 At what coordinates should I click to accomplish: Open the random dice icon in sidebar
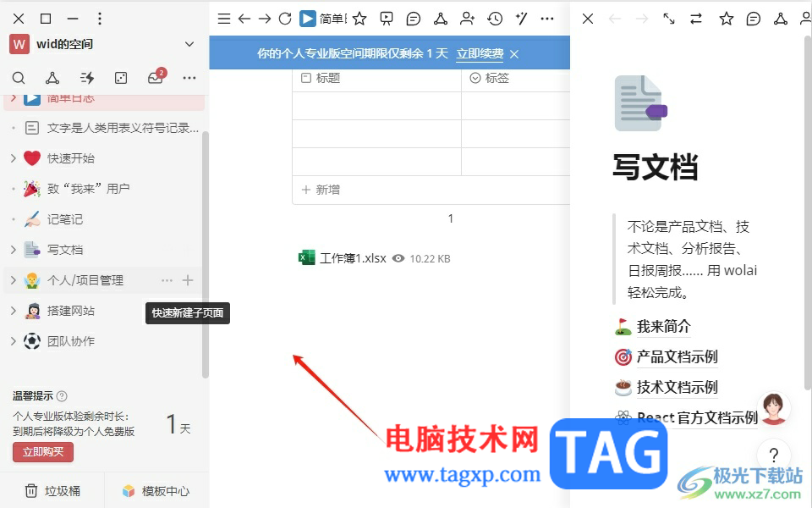pyautogui.click(x=121, y=78)
